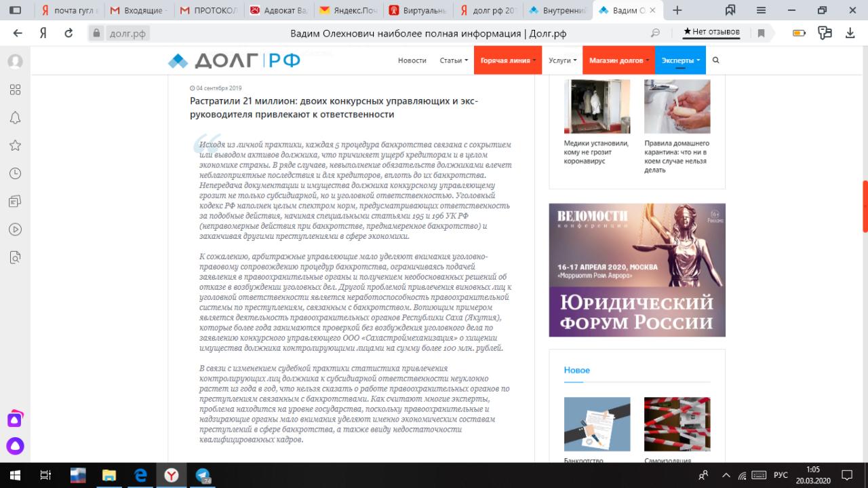Open browsing history clock icon

coord(15,174)
